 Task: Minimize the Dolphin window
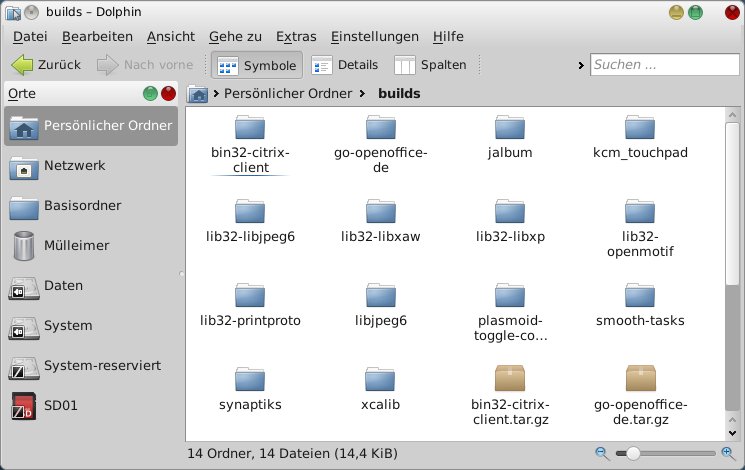pos(676,12)
